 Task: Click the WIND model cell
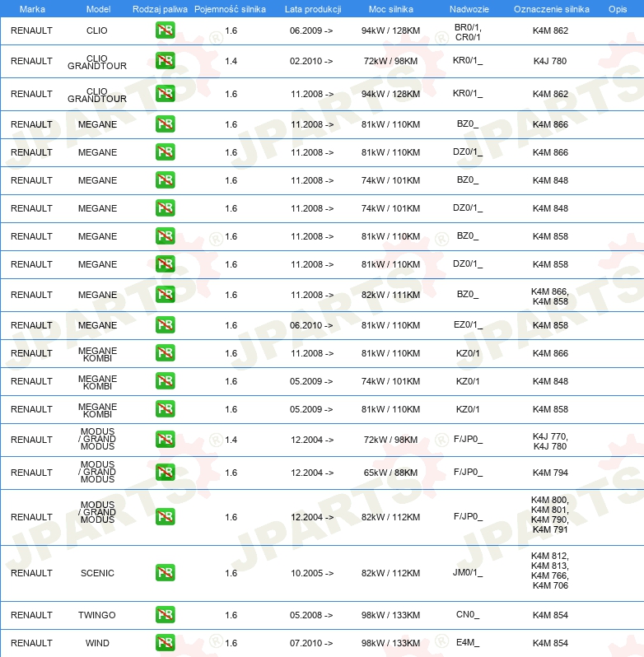point(97,643)
